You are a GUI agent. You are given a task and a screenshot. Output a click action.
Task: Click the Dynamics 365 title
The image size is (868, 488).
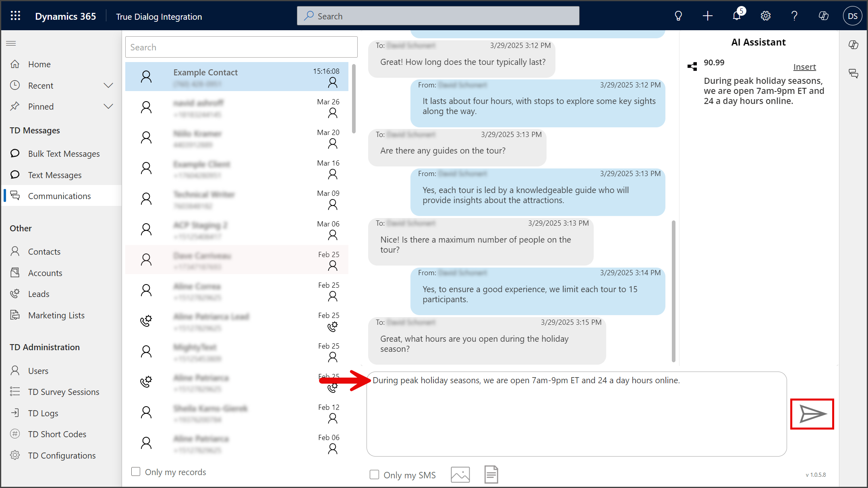coord(66,17)
